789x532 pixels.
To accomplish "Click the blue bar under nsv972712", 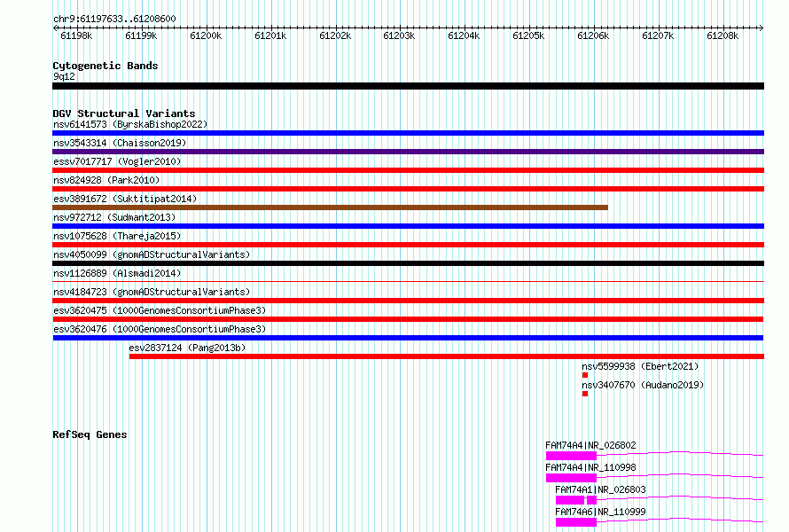I will click(x=408, y=226).
